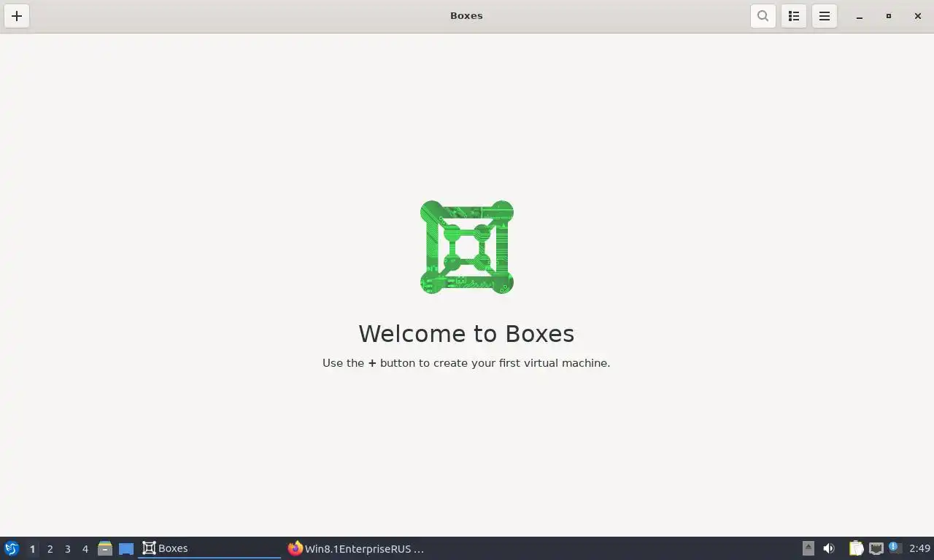Switch to workspace 1
Screen dimensions: 934x560
[32, 549]
